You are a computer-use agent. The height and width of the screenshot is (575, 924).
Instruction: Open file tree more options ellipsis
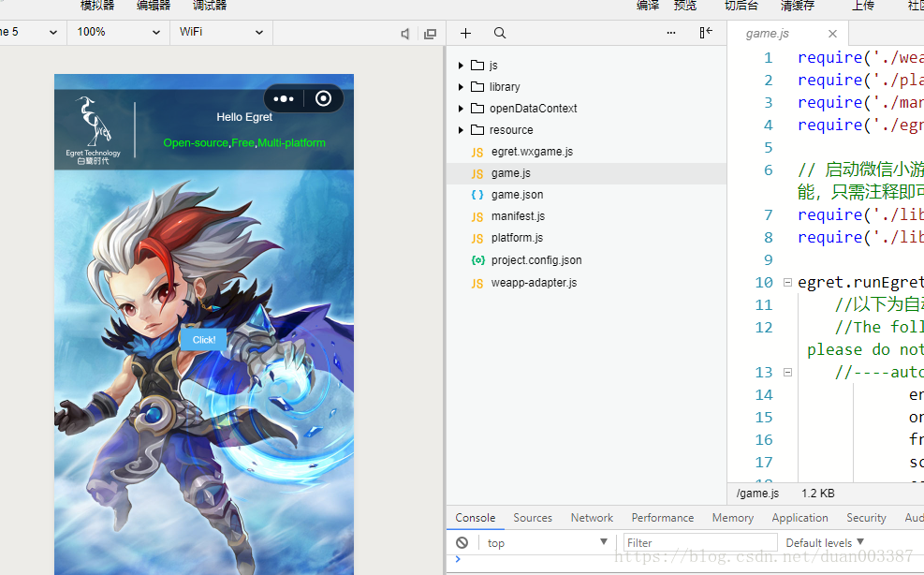(x=671, y=33)
